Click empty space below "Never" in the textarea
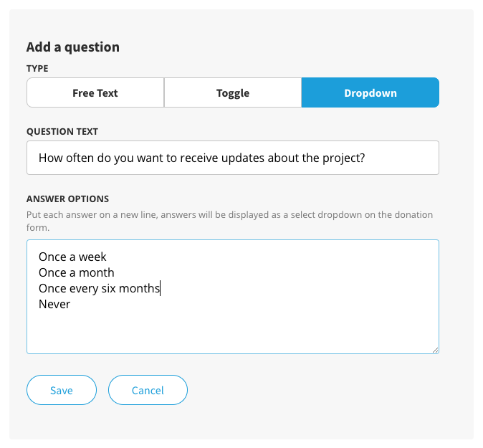483x448 pixels. (x=233, y=331)
